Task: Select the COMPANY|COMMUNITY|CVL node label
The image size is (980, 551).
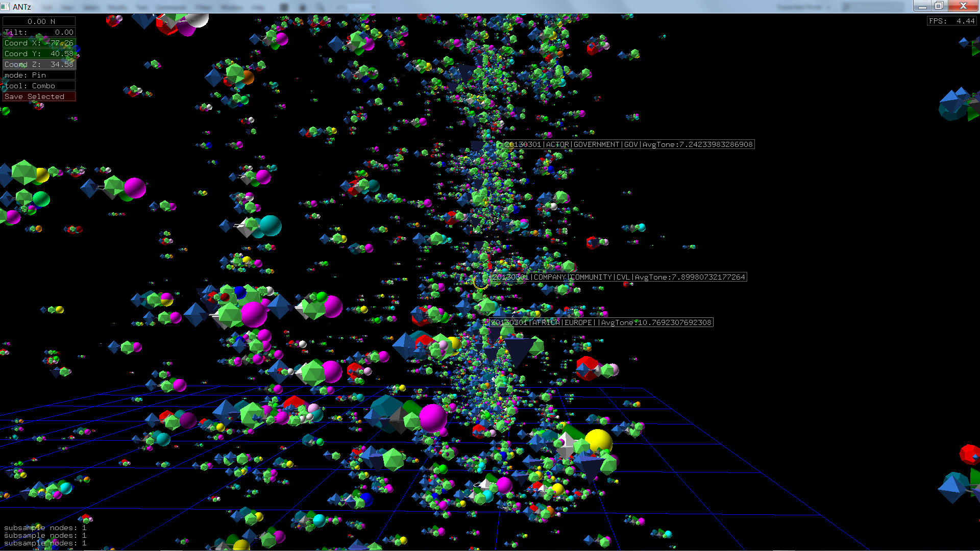Action: tap(618, 277)
